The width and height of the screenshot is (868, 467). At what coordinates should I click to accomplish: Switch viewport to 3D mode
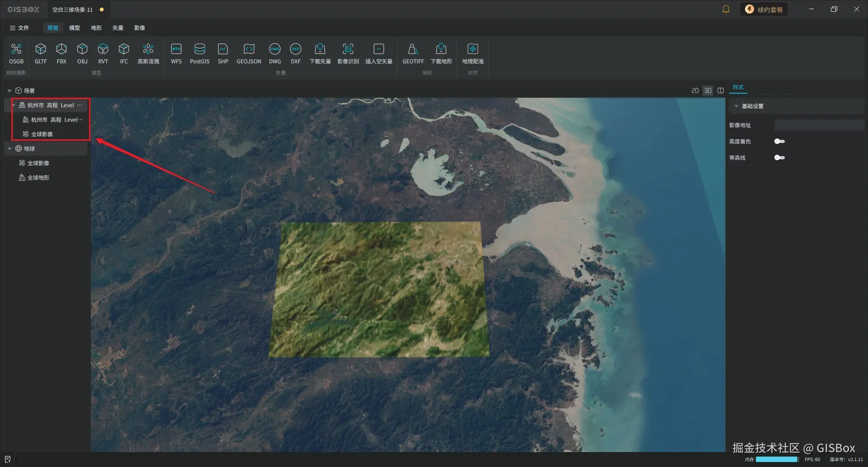coord(708,91)
